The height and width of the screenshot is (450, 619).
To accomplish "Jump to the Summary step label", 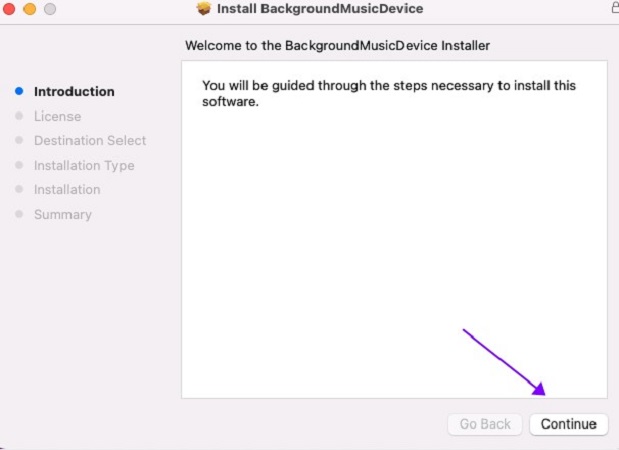I will coord(62,215).
